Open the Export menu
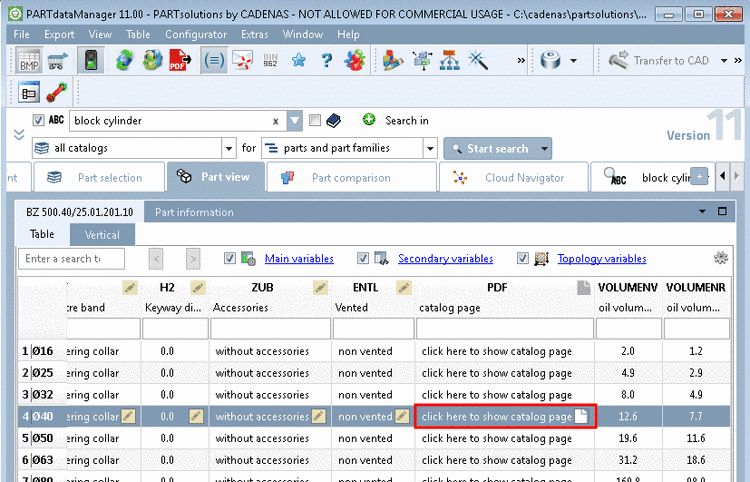This screenshot has width=750, height=482. [x=59, y=34]
